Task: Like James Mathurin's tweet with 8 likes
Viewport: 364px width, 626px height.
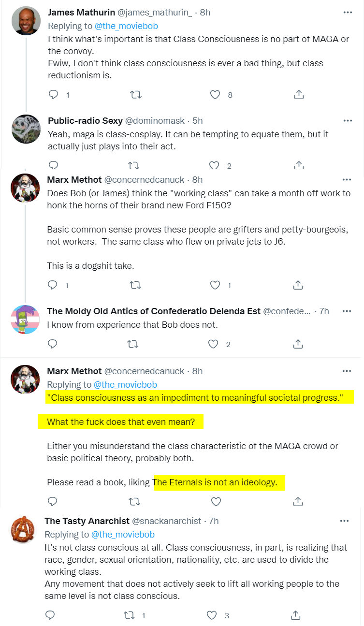Action: [215, 95]
